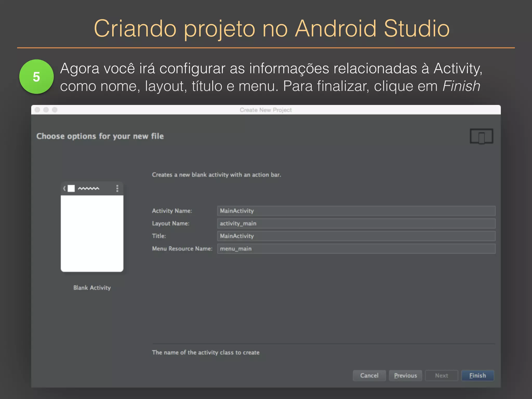532x399 pixels.
Task: Focus the Menu Resource Name field
Action: click(356, 249)
